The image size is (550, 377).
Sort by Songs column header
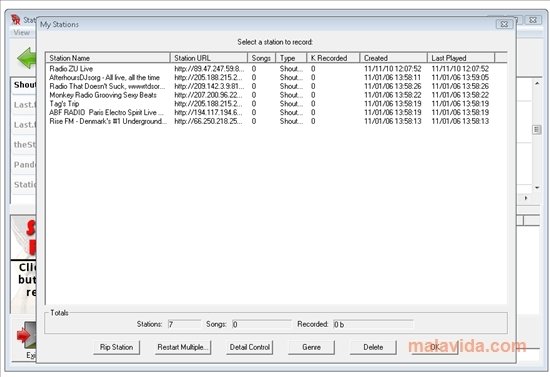pos(262,58)
